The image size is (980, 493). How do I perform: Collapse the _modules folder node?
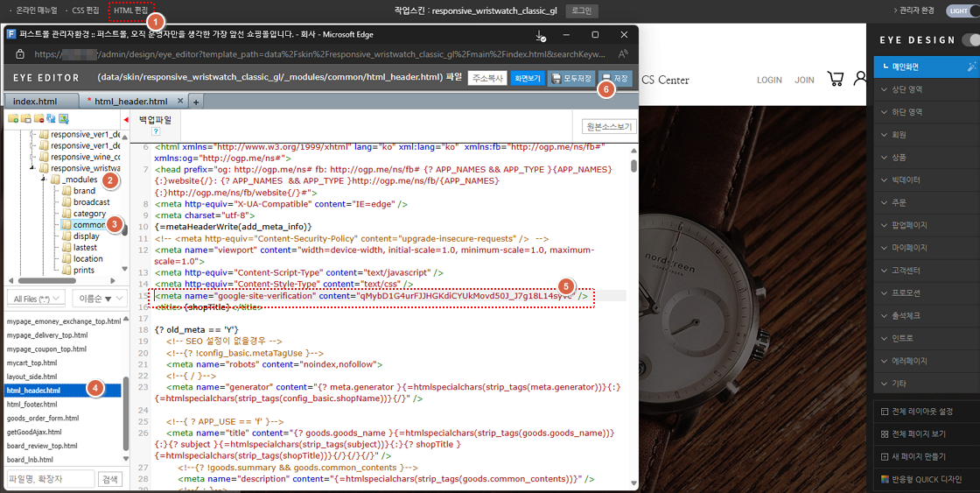pyautogui.click(x=45, y=180)
